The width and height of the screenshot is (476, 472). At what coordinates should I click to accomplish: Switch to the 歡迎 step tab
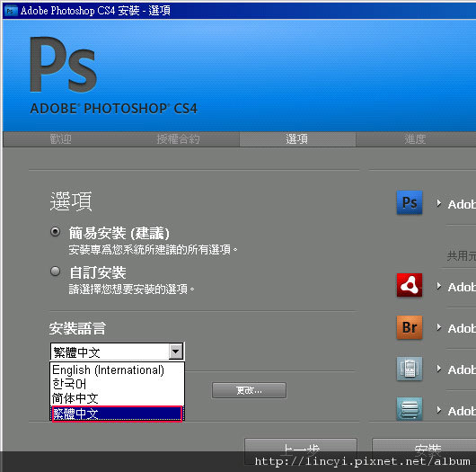[x=61, y=139]
